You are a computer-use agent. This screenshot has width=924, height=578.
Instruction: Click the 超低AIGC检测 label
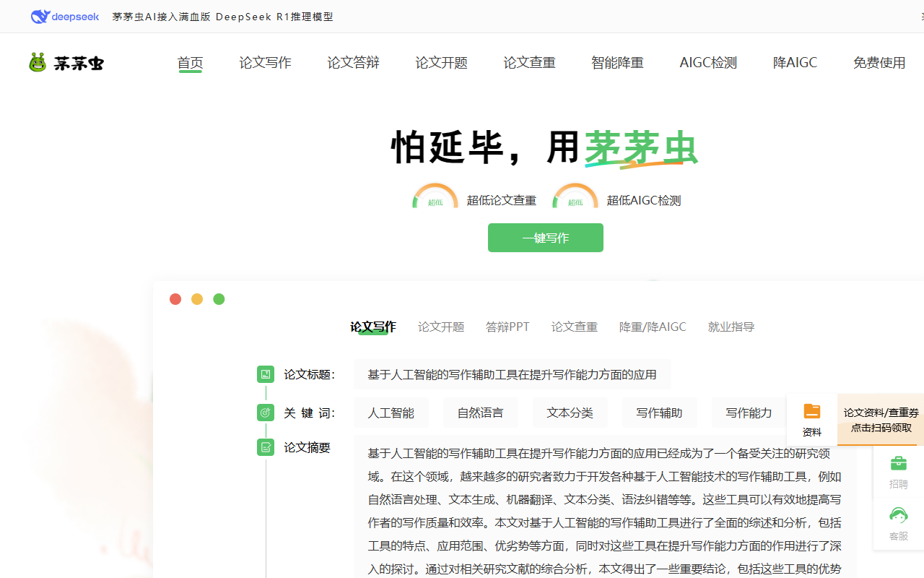pos(644,200)
